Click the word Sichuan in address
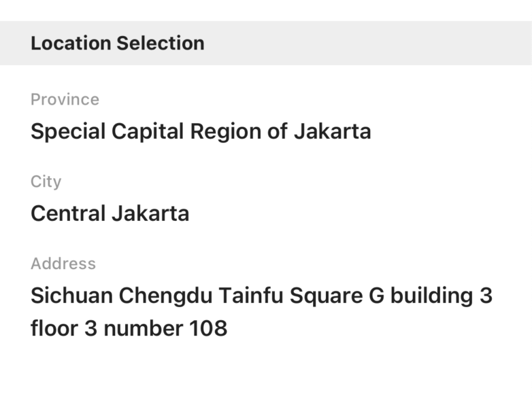 71,295
